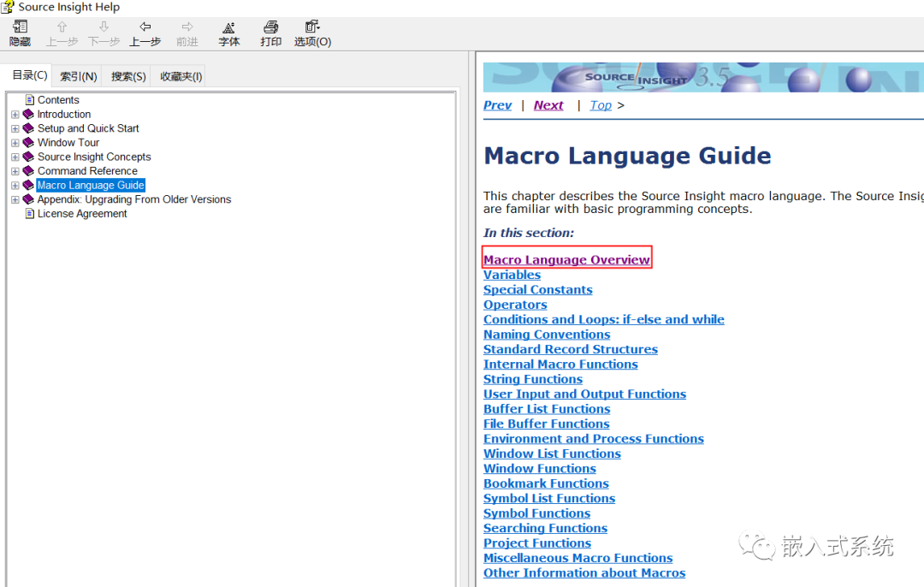Open the Buffer List Functions link
The width and height of the screenshot is (924, 587).
coord(547,408)
